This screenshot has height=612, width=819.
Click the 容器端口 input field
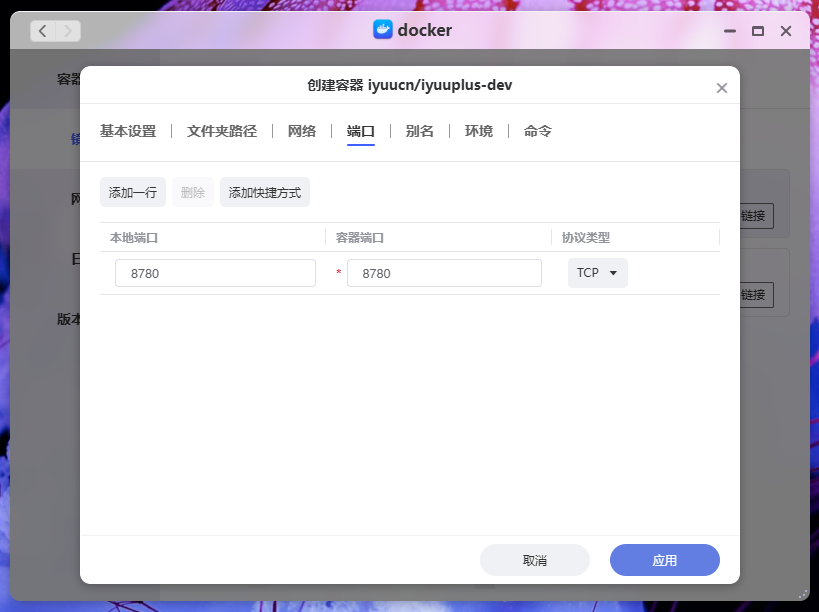tap(444, 273)
